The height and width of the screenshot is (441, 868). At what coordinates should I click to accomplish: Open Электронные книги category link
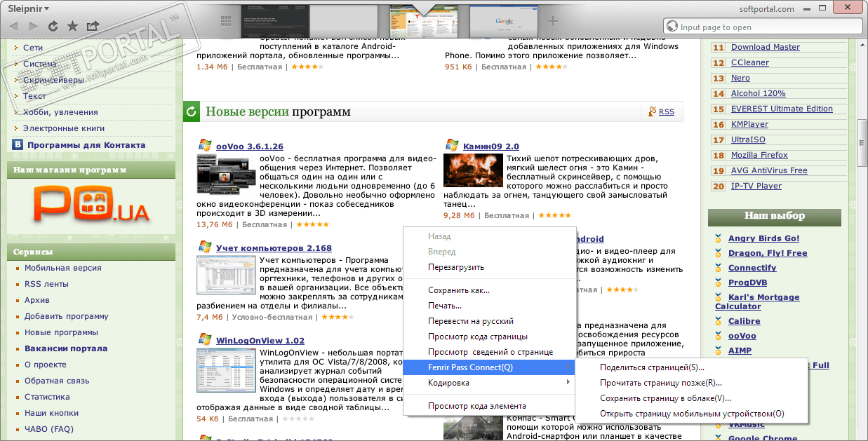[64, 128]
